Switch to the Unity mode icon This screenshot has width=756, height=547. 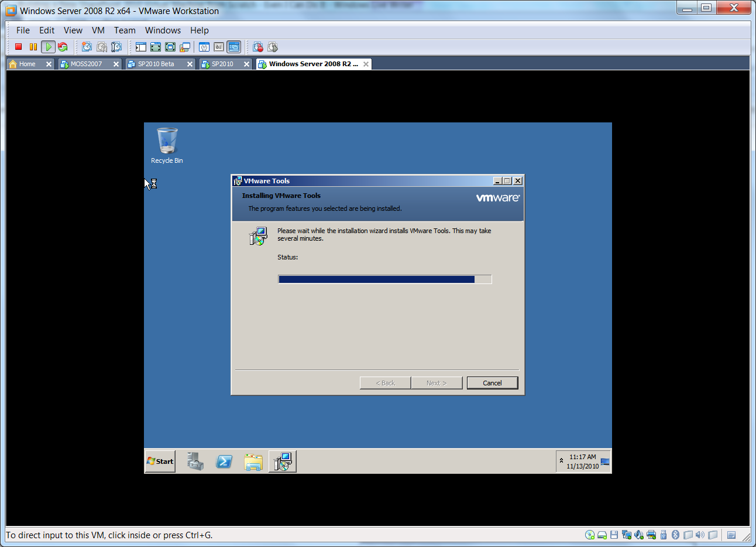click(185, 47)
